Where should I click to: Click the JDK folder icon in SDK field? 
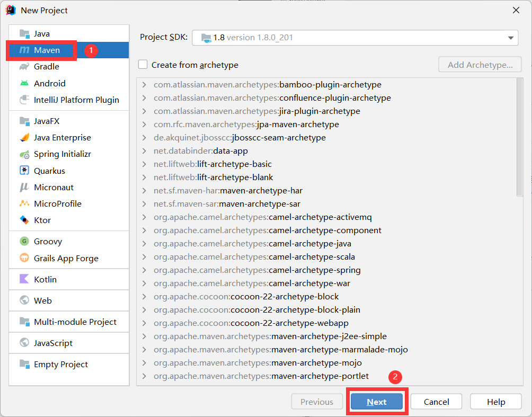coord(206,38)
